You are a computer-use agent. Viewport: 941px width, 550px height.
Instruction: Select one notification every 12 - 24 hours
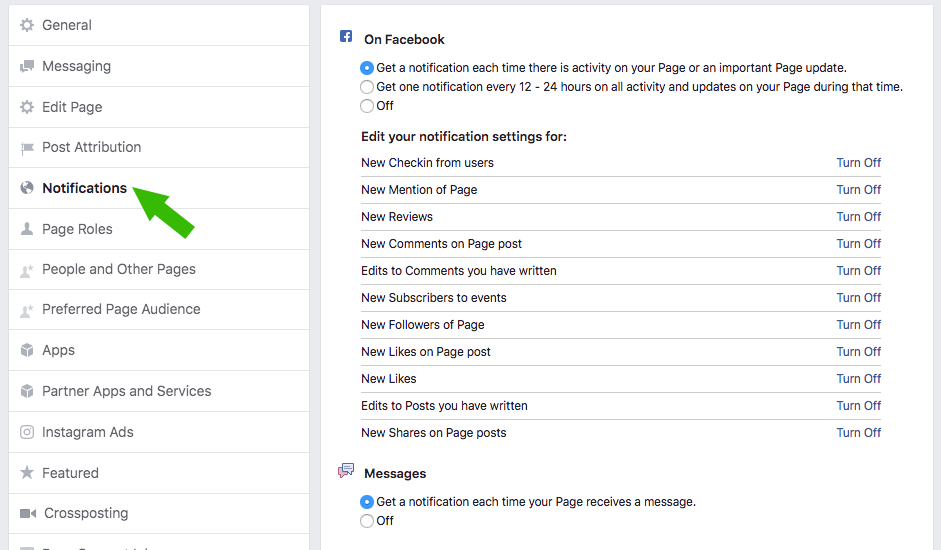click(367, 87)
